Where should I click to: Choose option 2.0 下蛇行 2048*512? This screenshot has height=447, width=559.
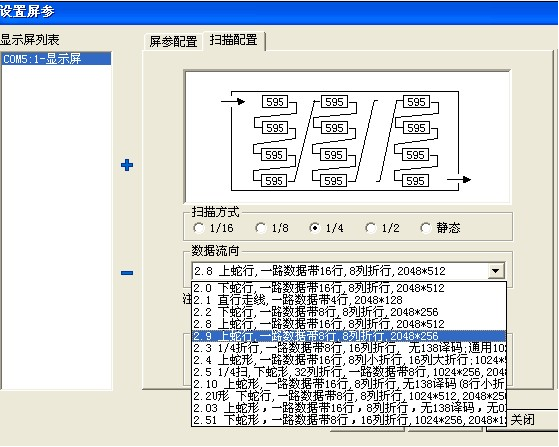[349, 288]
